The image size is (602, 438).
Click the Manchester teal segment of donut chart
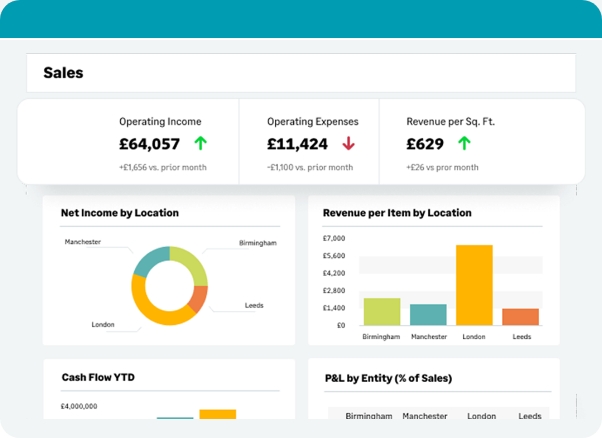tap(150, 261)
